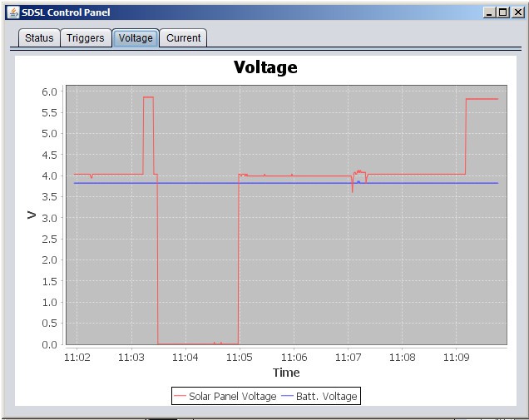Screen dimensions: 529x420
Task: Click the 4.0 voltage axis label
Action: tap(50, 175)
